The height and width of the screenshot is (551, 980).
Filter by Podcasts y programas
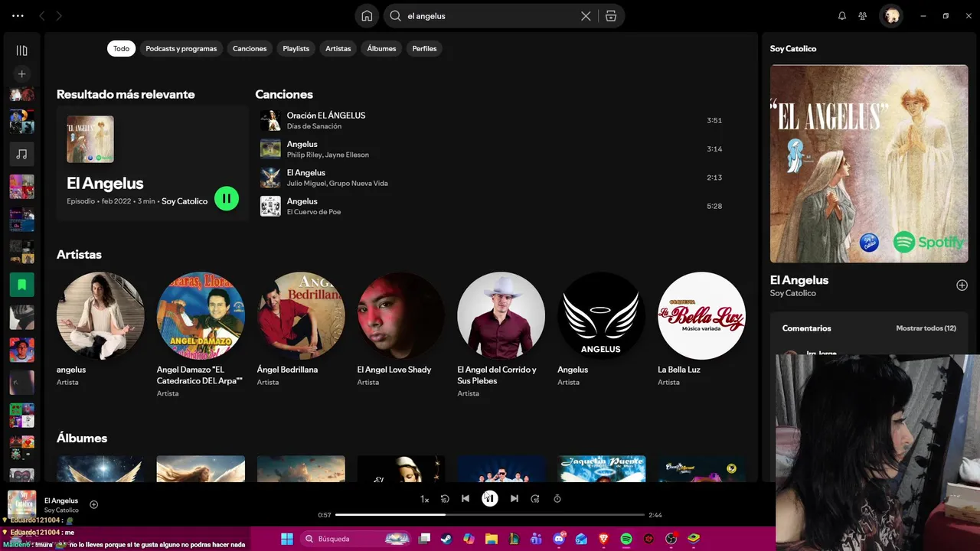click(x=181, y=48)
